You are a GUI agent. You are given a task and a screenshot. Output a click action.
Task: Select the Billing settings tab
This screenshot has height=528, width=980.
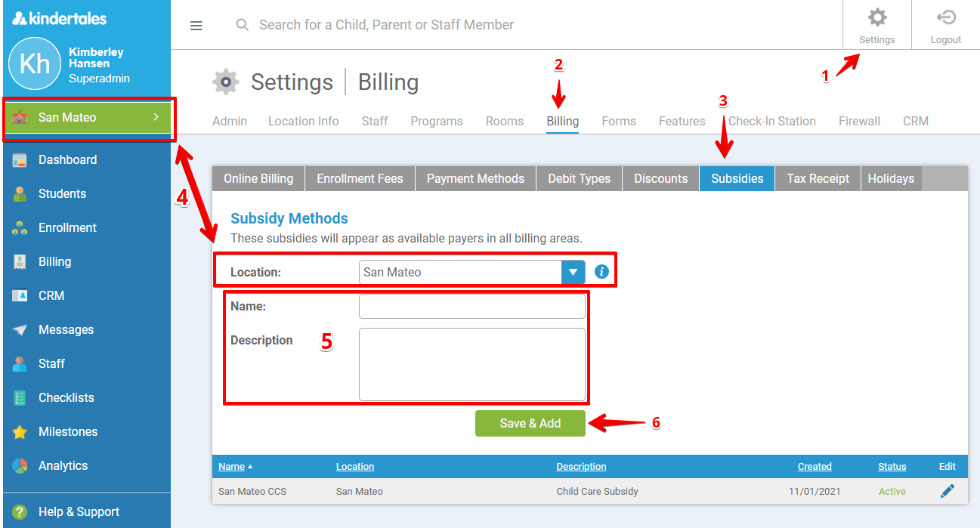coord(563,121)
